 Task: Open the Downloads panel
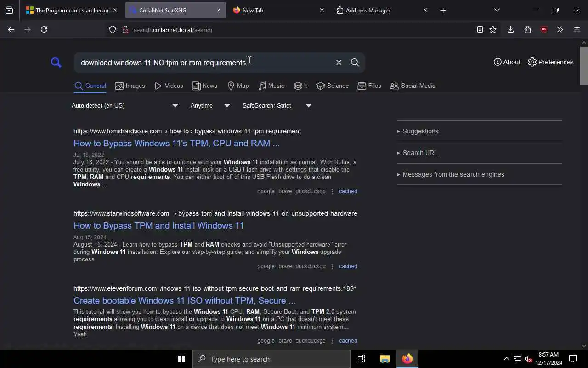tap(510, 29)
